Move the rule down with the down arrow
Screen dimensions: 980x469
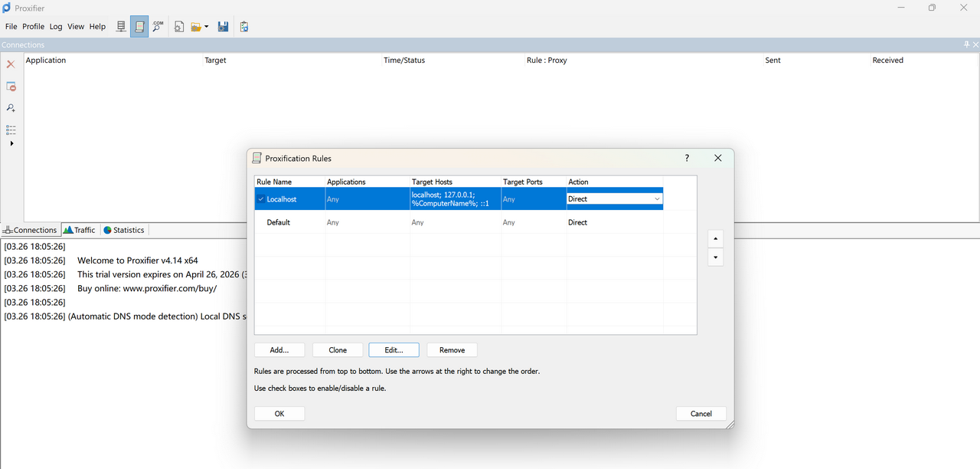(715, 257)
